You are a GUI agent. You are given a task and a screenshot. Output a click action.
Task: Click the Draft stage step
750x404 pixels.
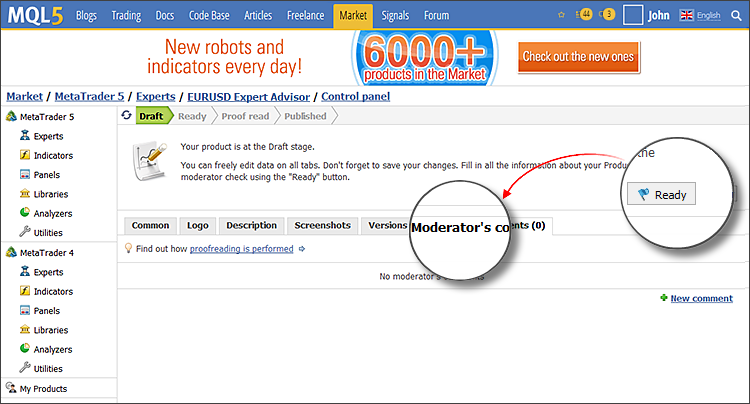click(x=152, y=116)
